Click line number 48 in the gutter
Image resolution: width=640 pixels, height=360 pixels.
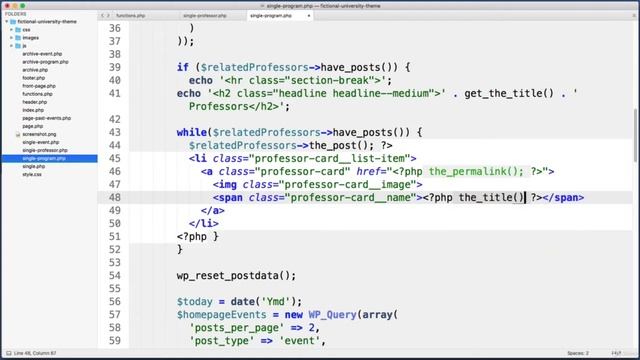(115, 198)
